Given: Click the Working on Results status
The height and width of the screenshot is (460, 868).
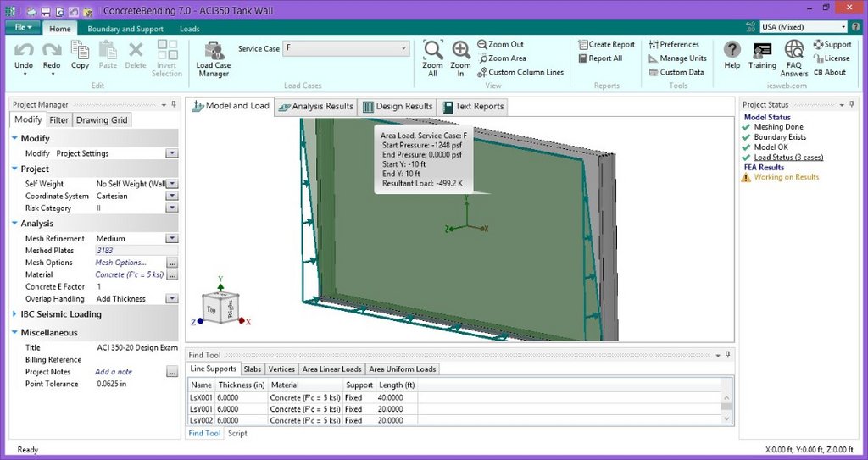Looking at the screenshot, I should (786, 177).
